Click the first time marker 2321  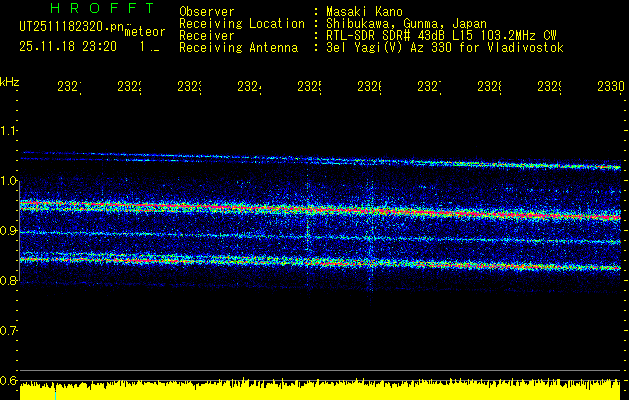tap(69, 86)
